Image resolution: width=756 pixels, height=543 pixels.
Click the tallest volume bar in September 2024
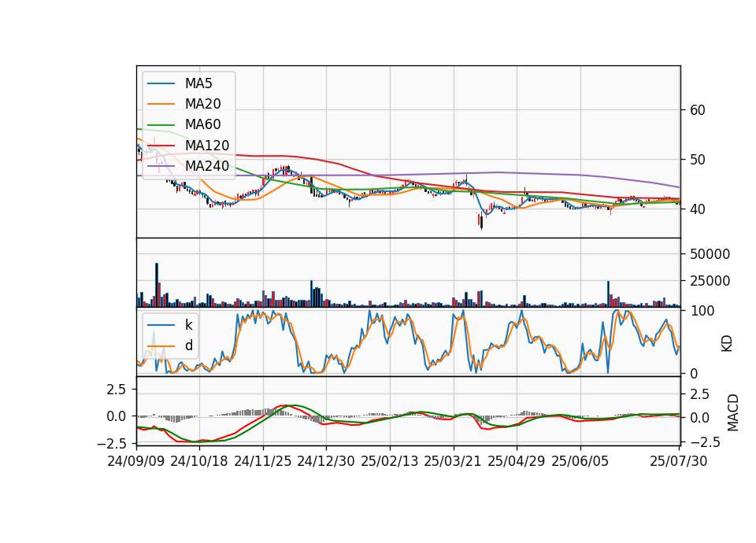157,285
